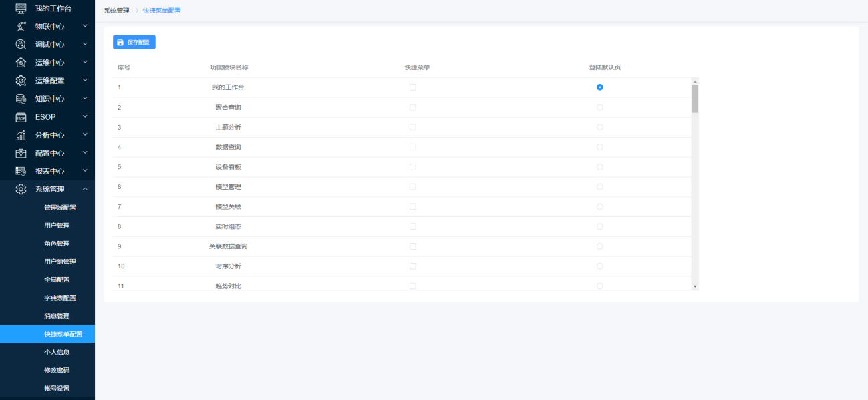Expand the 配置中心 menu chevron
868x400 pixels.
click(x=85, y=152)
